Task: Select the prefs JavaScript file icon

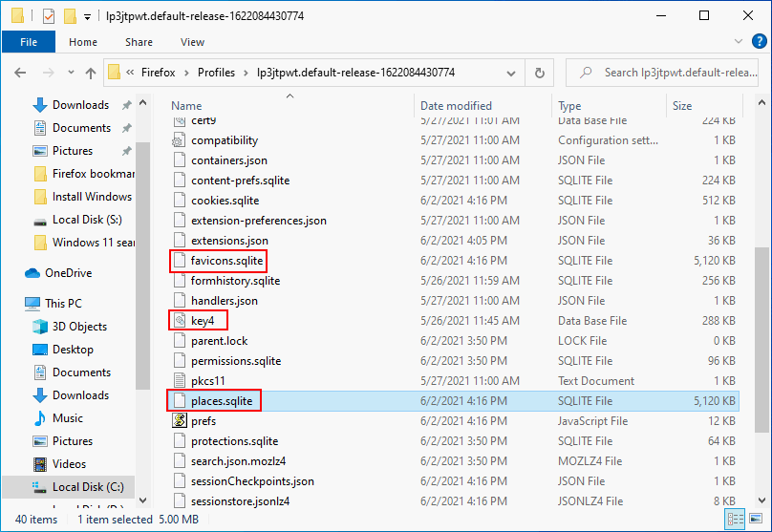Action: [x=180, y=421]
